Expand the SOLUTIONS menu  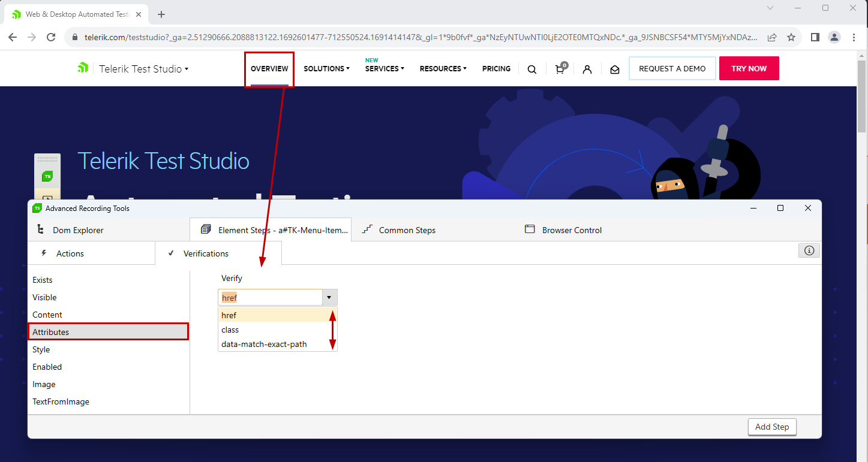pyautogui.click(x=326, y=69)
